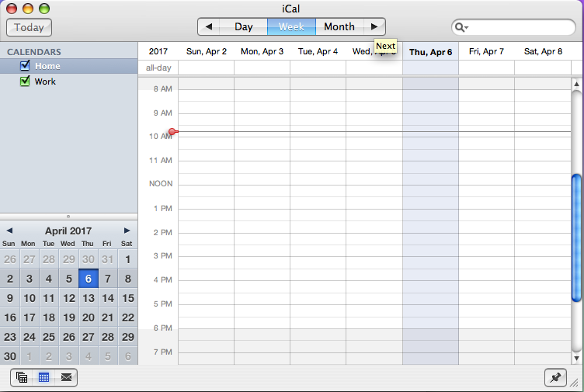
Task: Select April 6 in mini calendar
Action: (x=89, y=279)
